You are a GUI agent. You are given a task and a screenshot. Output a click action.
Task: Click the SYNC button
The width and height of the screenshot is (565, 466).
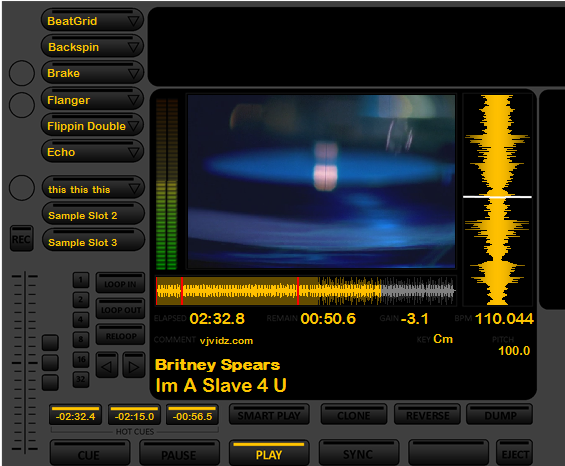point(359,453)
